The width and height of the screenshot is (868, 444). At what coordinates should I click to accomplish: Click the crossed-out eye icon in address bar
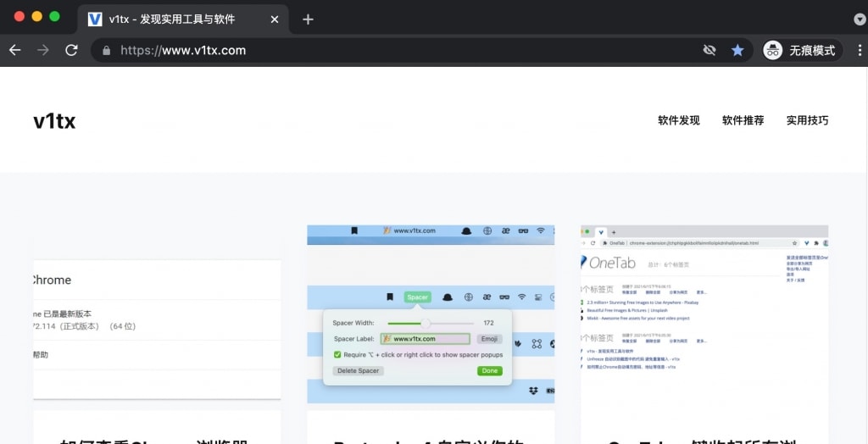[709, 50]
